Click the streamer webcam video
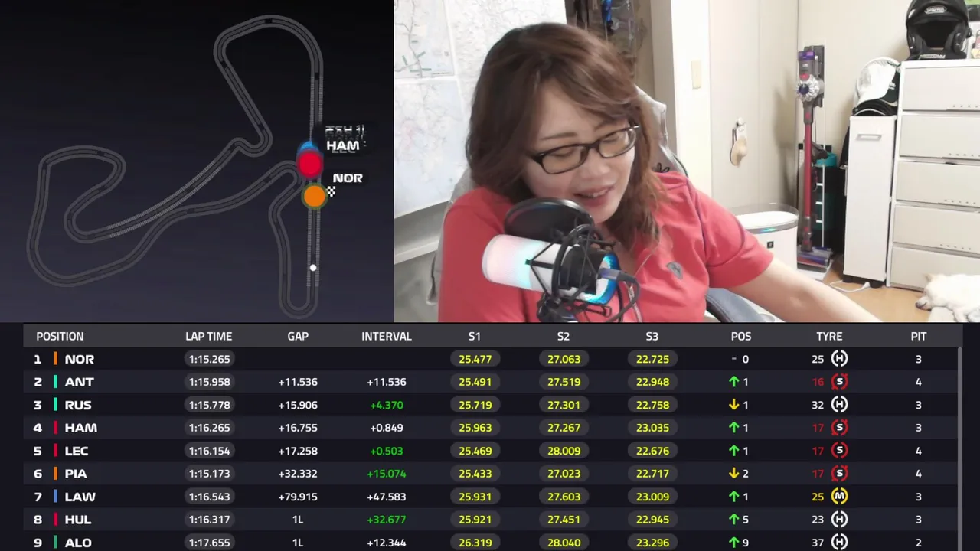Image resolution: width=980 pixels, height=551 pixels. (x=687, y=161)
